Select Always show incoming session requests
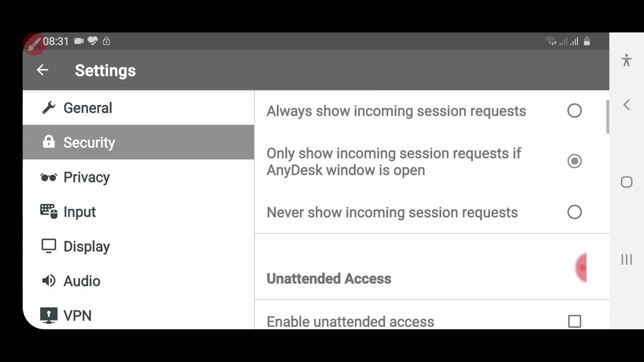This screenshot has height=362, width=644. (x=574, y=111)
